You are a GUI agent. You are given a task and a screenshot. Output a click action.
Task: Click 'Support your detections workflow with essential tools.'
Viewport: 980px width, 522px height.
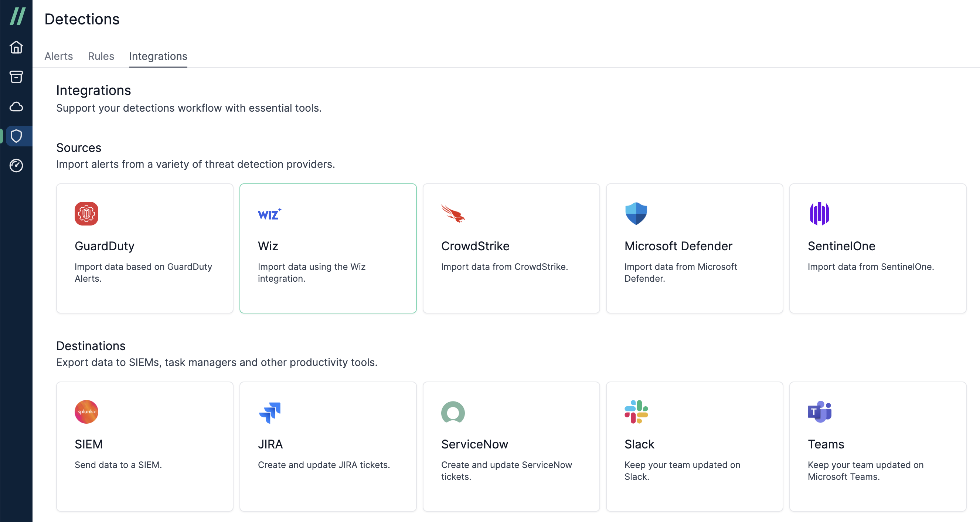189,108
